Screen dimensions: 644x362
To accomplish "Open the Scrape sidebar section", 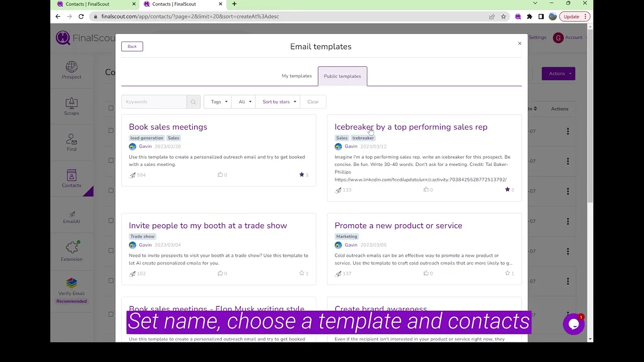I will 71,107.
